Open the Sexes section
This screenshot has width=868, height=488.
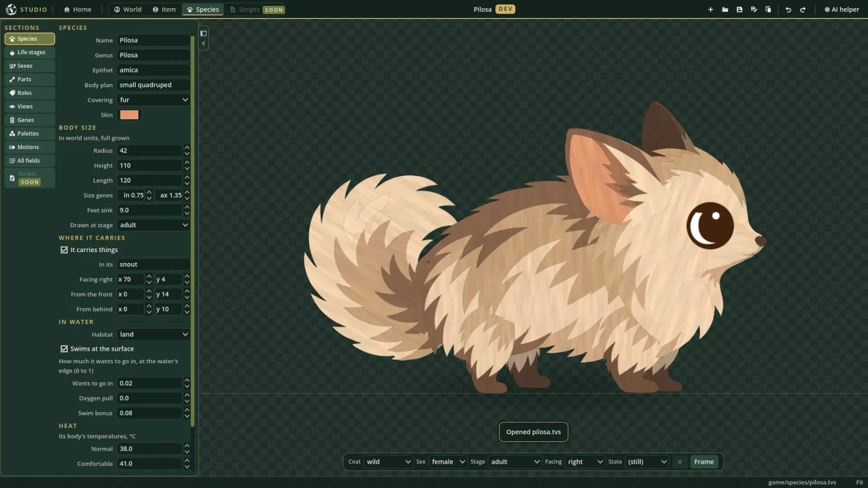click(30, 66)
